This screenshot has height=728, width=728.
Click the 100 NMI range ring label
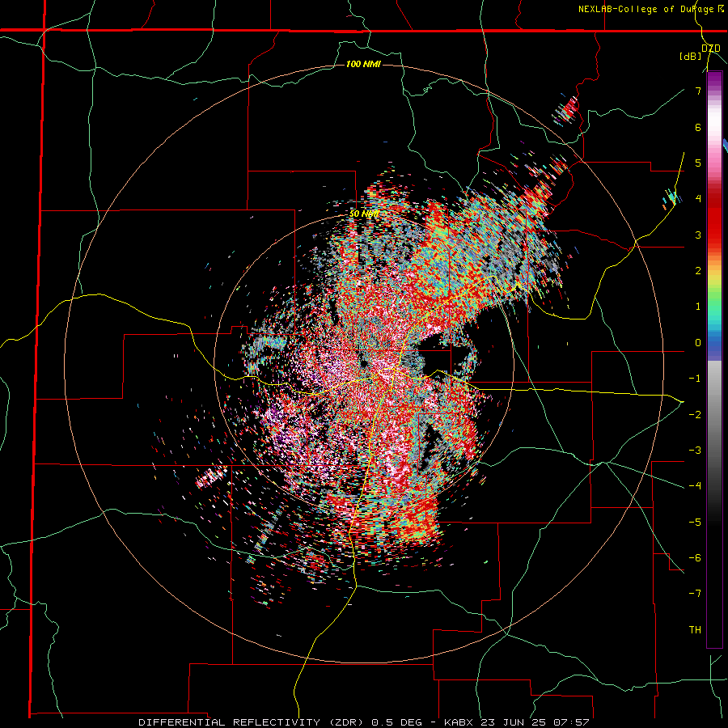click(363, 64)
